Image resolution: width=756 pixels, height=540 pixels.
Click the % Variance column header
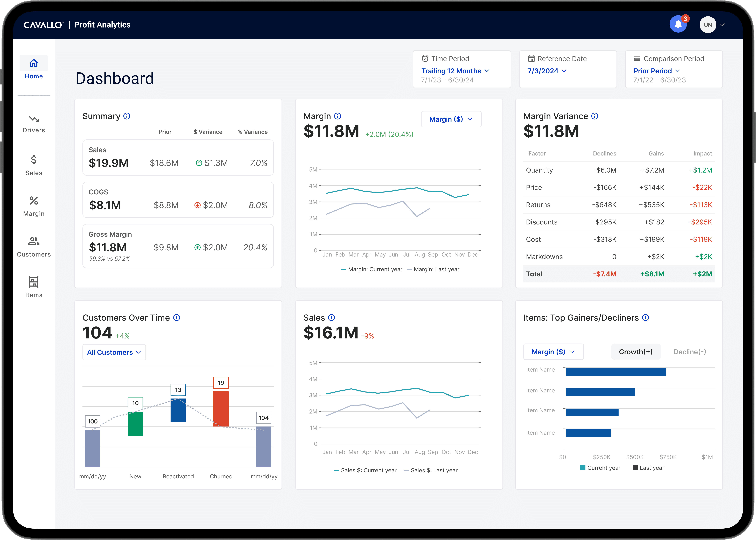[253, 132]
